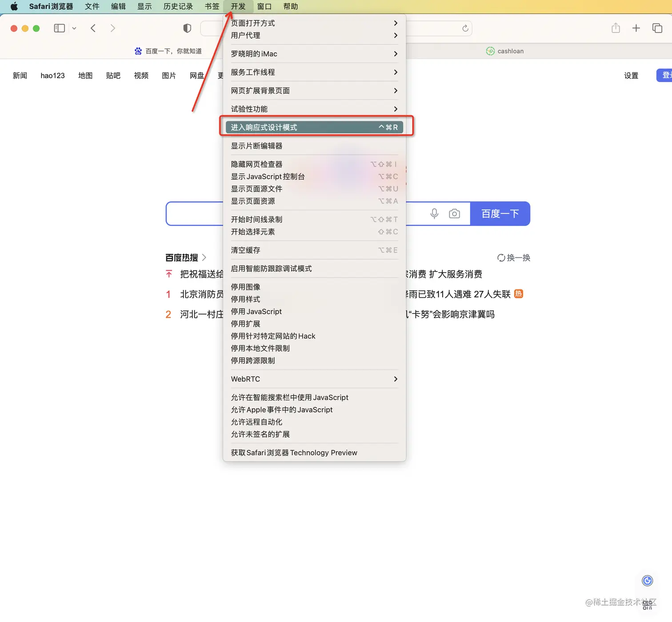The image size is (672, 622).
Task: Open the Safari浏览器 menu
Action: (x=51, y=6)
